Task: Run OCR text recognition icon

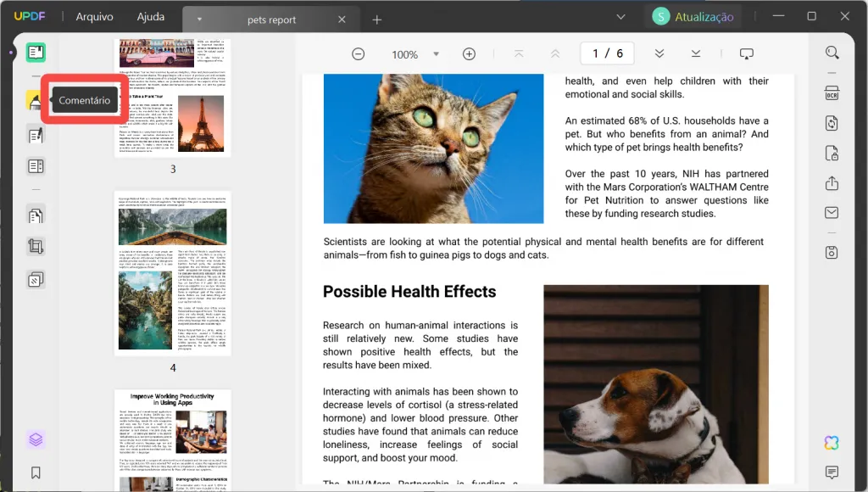Action: [x=832, y=93]
